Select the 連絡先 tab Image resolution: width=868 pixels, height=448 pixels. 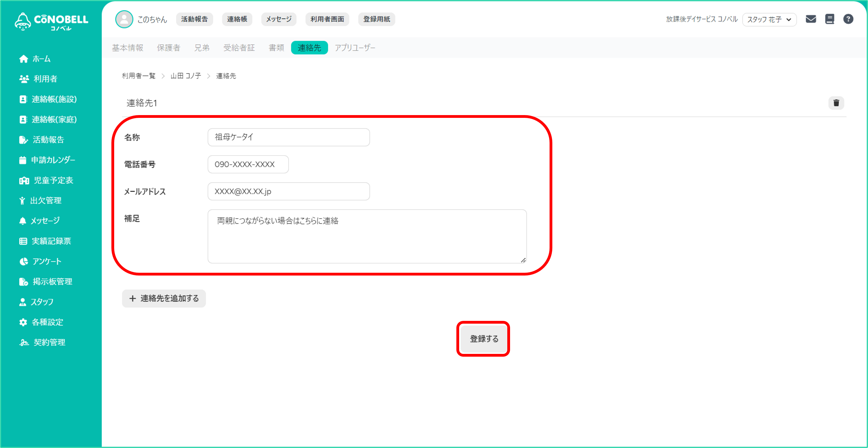[x=309, y=48]
